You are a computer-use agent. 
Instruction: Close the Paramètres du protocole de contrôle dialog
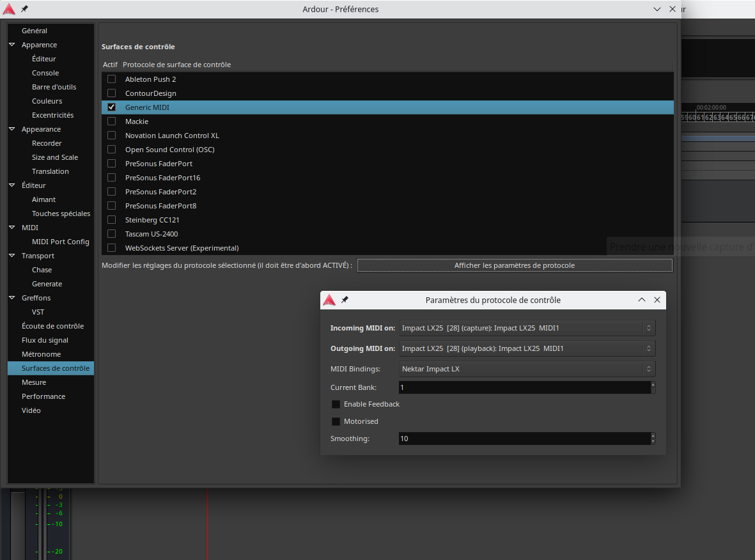(657, 300)
